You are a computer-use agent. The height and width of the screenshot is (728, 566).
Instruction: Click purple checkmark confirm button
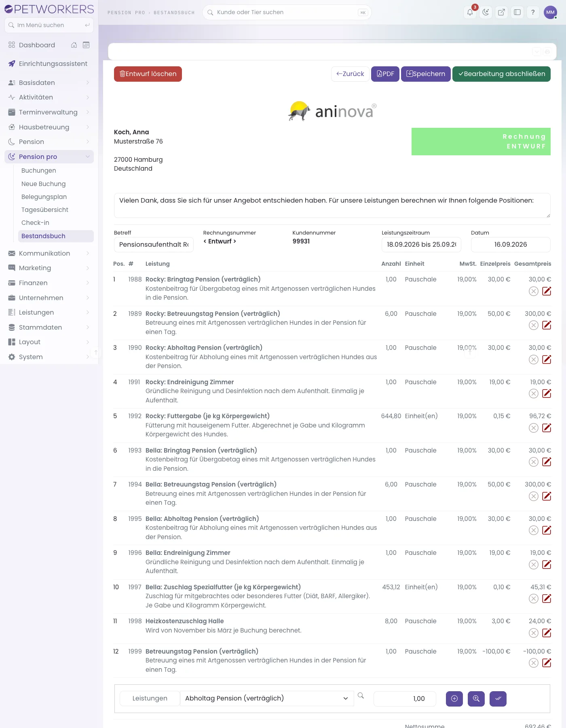pyautogui.click(x=498, y=698)
